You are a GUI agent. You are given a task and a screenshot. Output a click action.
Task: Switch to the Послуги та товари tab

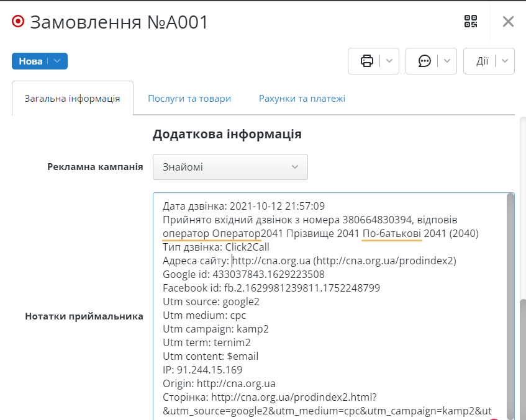click(x=189, y=99)
